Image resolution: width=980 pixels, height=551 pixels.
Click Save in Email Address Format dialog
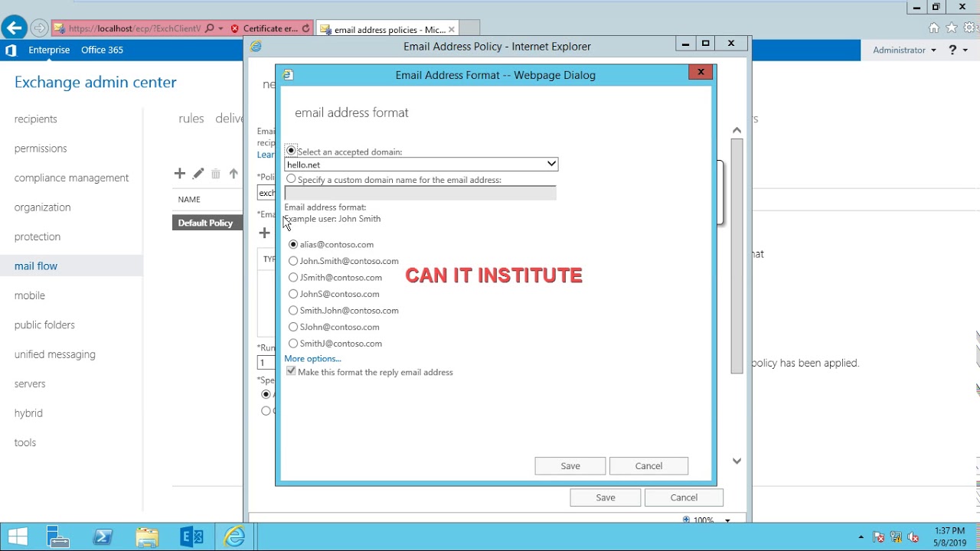click(570, 466)
